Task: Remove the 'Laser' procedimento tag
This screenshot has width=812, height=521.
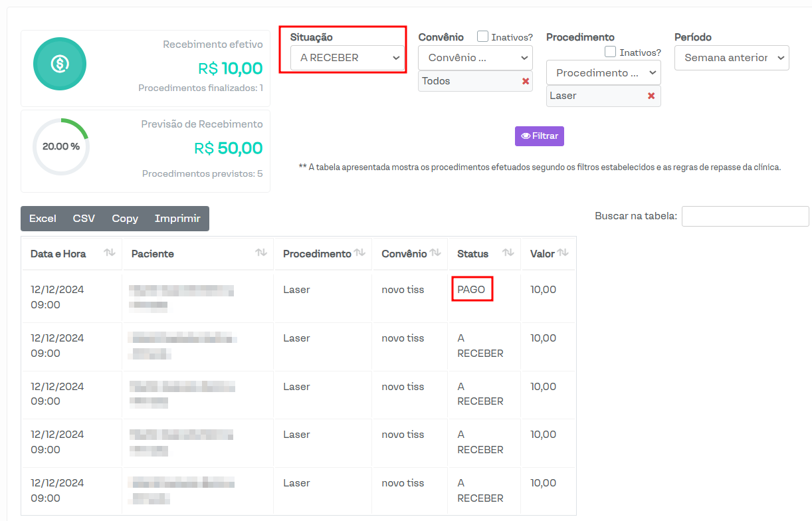Action: coord(651,96)
